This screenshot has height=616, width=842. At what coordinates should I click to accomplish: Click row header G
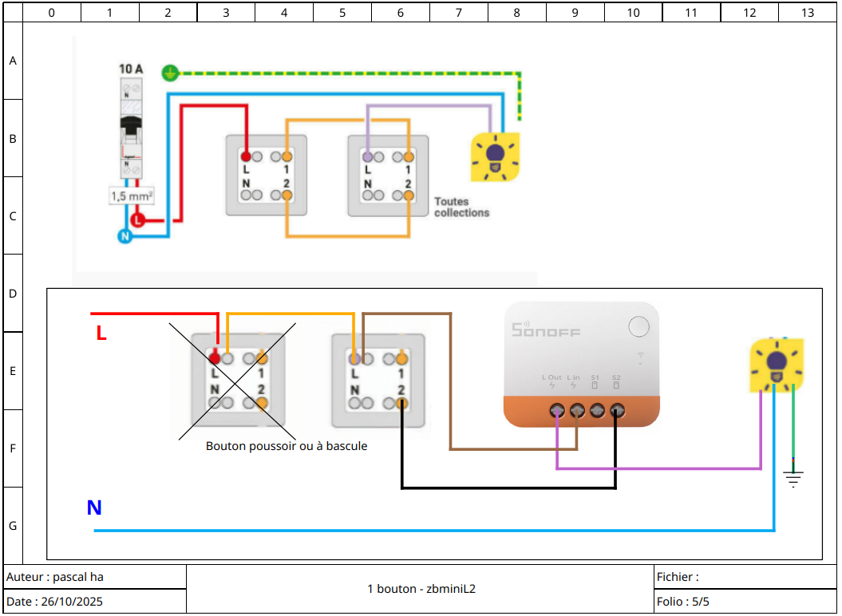click(13, 526)
